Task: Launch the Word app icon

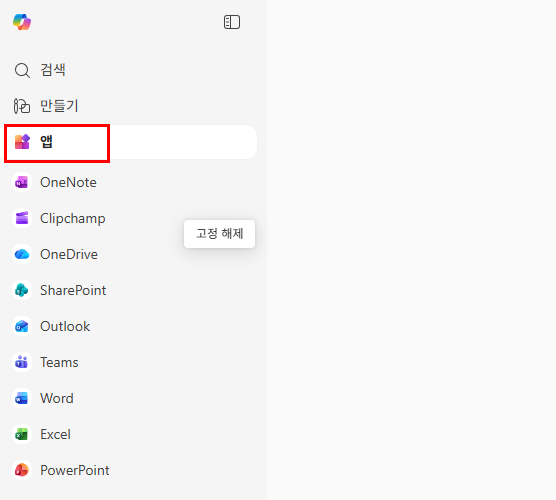Action: click(x=22, y=398)
